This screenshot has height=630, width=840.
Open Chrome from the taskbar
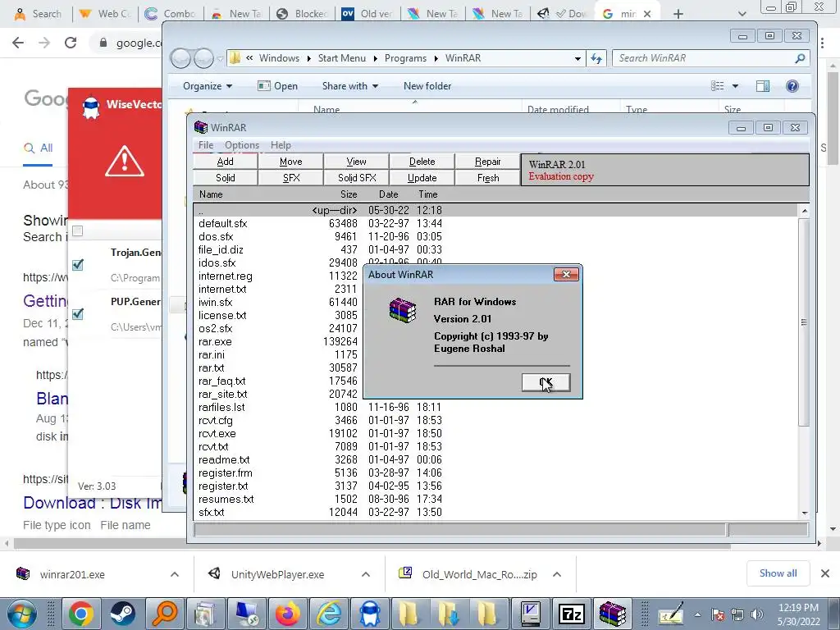(x=81, y=614)
